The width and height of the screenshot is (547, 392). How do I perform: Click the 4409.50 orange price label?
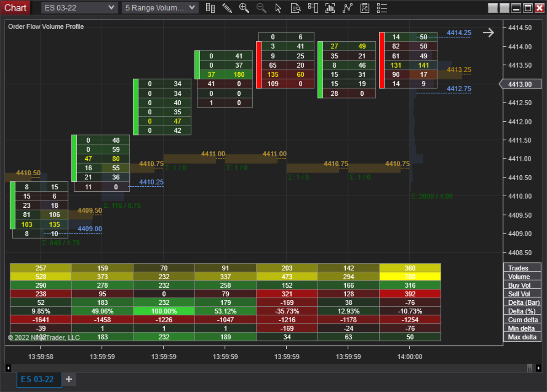tap(90, 210)
